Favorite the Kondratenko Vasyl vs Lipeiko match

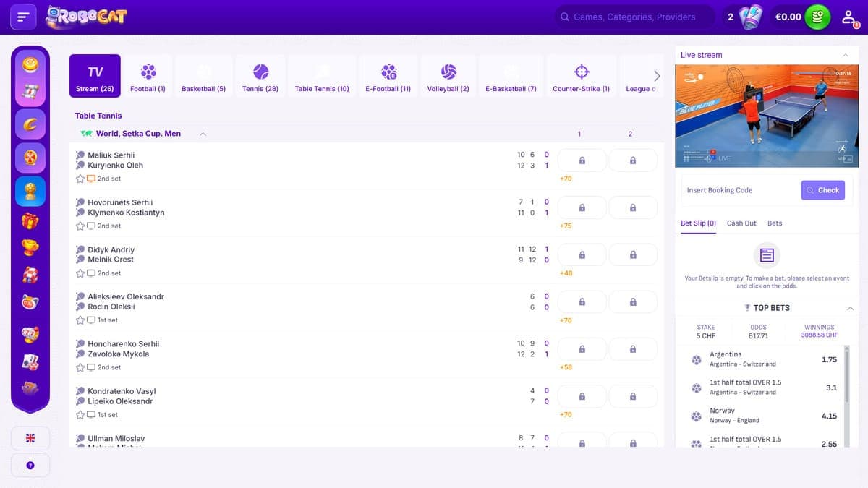point(80,415)
